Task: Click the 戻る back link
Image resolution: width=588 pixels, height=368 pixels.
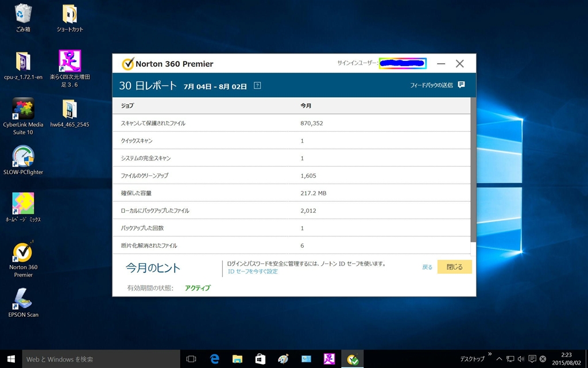Action: (x=427, y=267)
